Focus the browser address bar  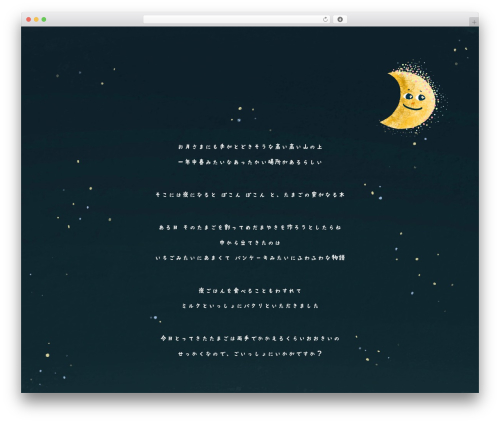pyautogui.click(x=237, y=19)
